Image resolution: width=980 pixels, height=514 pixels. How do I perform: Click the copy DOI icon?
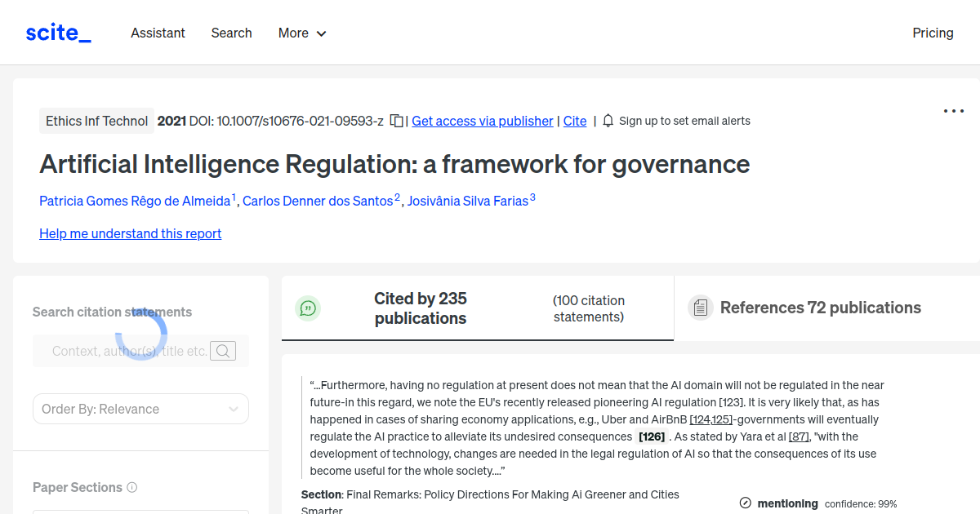pyautogui.click(x=395, y=120)
